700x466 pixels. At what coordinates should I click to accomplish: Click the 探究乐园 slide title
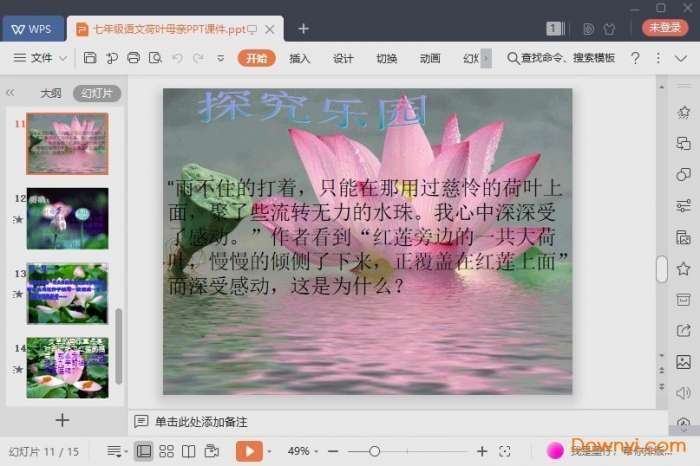click(x=312, y=108)
